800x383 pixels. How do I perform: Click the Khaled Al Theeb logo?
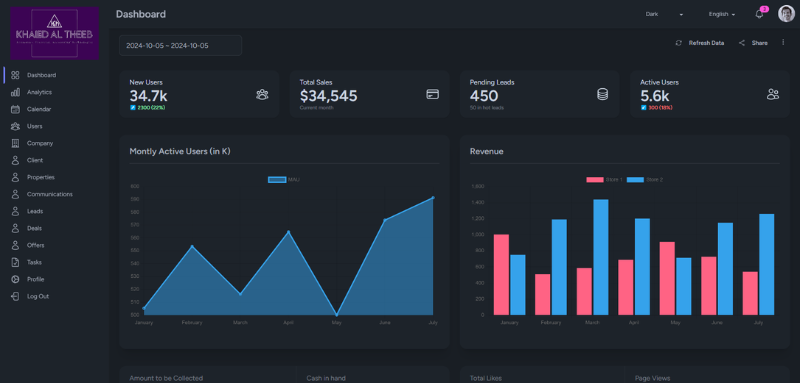tap(55, 33)
